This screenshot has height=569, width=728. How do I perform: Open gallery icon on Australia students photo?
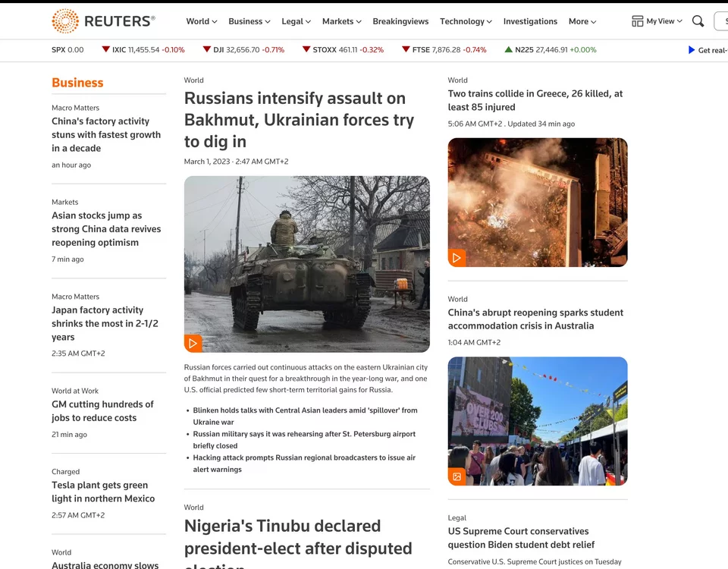(457, 476)
